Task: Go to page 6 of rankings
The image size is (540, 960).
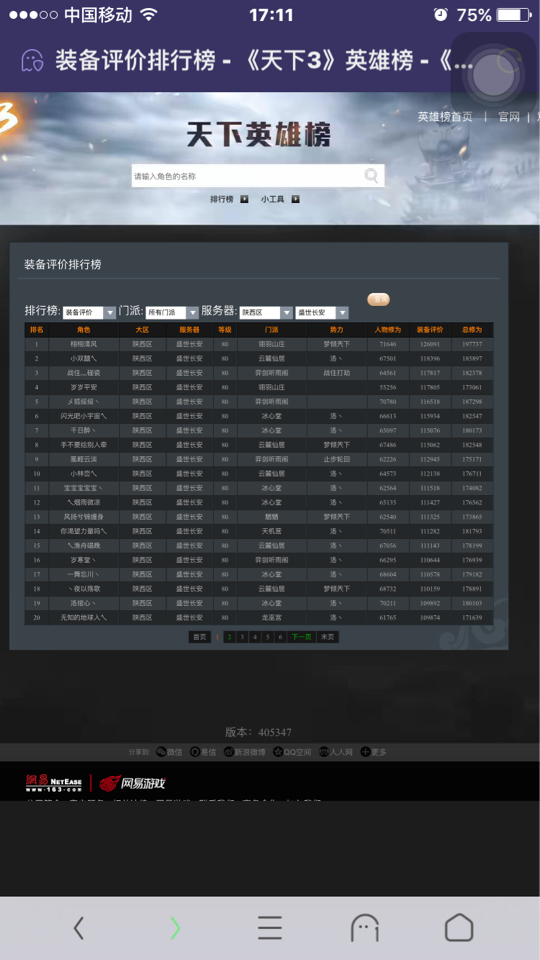Action: [x=280, y=637]
